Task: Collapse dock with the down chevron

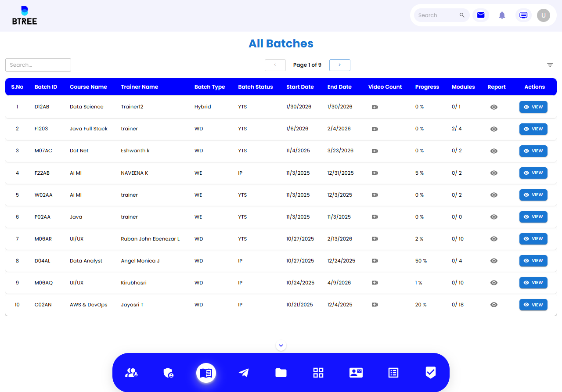Action: coord(281,346)
